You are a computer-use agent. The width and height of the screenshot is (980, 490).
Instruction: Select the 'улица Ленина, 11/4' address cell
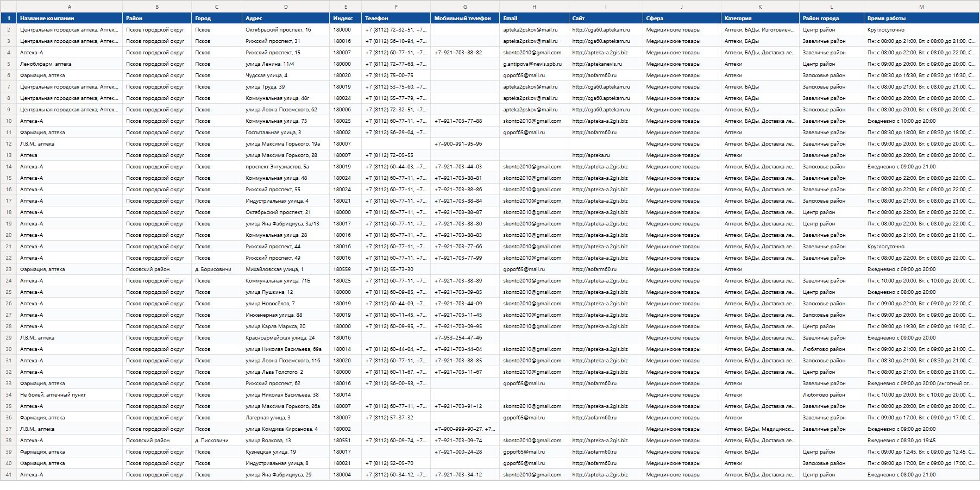click(286, 64)
